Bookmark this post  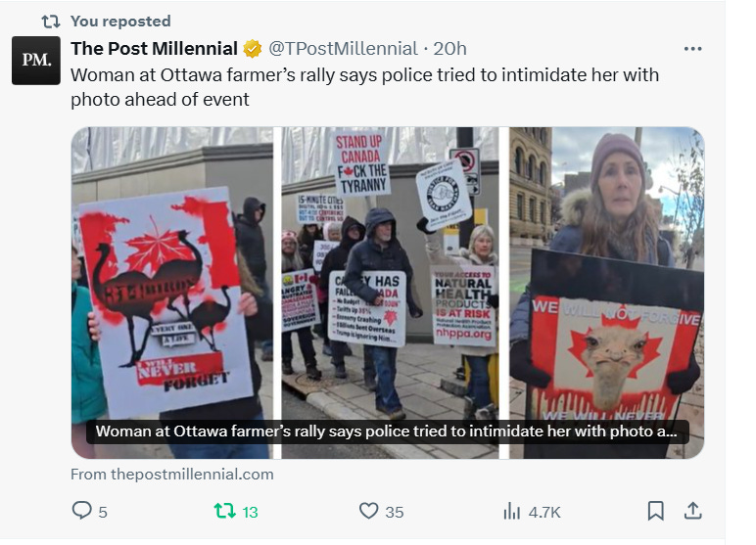tap(655, 511)
